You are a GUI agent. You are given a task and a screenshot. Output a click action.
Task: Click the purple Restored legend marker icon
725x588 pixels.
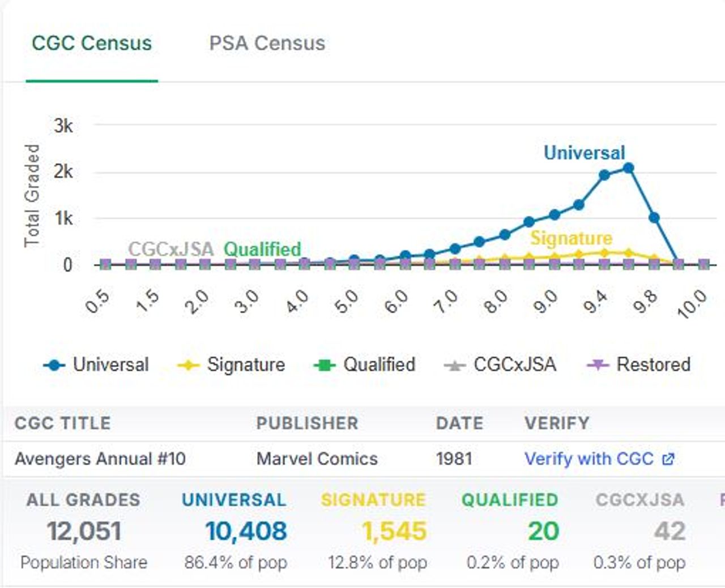[598, 366]
